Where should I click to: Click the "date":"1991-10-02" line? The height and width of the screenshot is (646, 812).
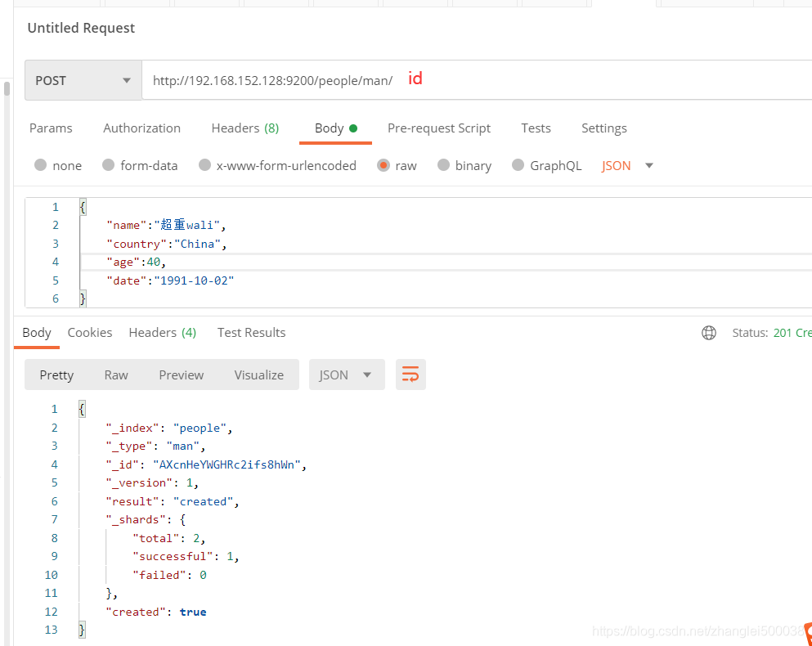coord(170,280)
